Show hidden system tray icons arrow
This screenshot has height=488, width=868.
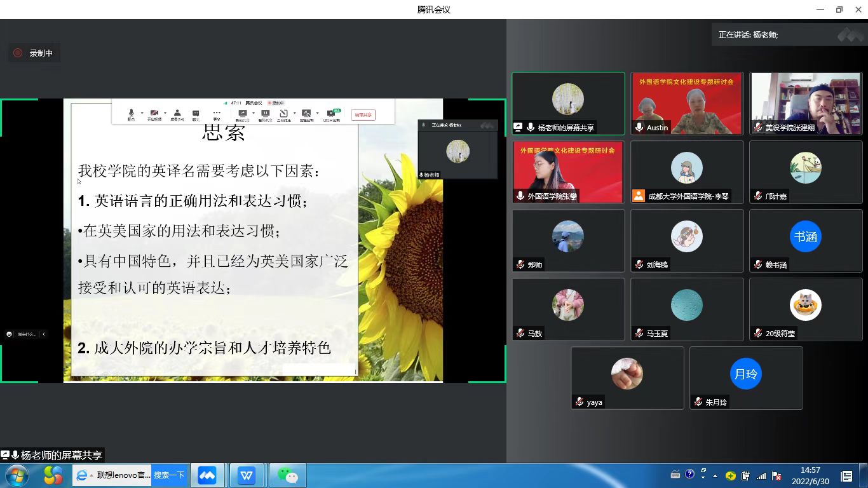pos(715,476)
